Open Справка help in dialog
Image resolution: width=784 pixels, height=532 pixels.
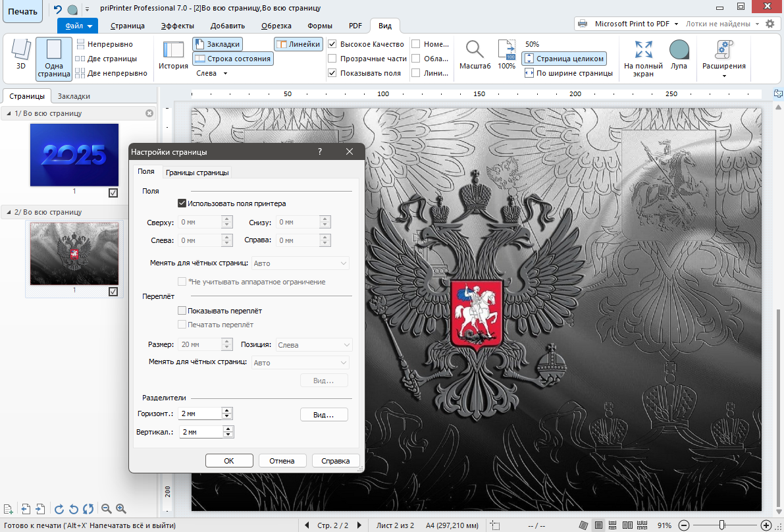pyautogui.click(x=335, y=461)
